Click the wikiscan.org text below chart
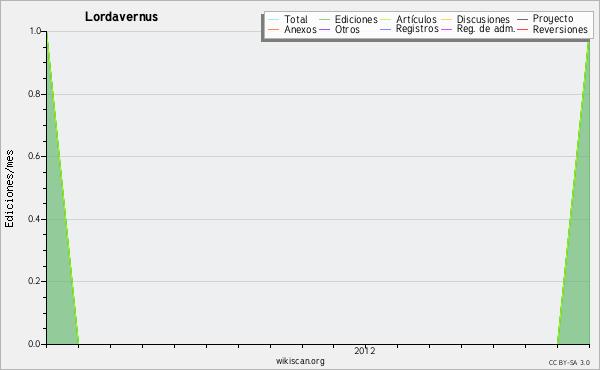This screenshot has height=370, width=600. [x=300, y=361]
